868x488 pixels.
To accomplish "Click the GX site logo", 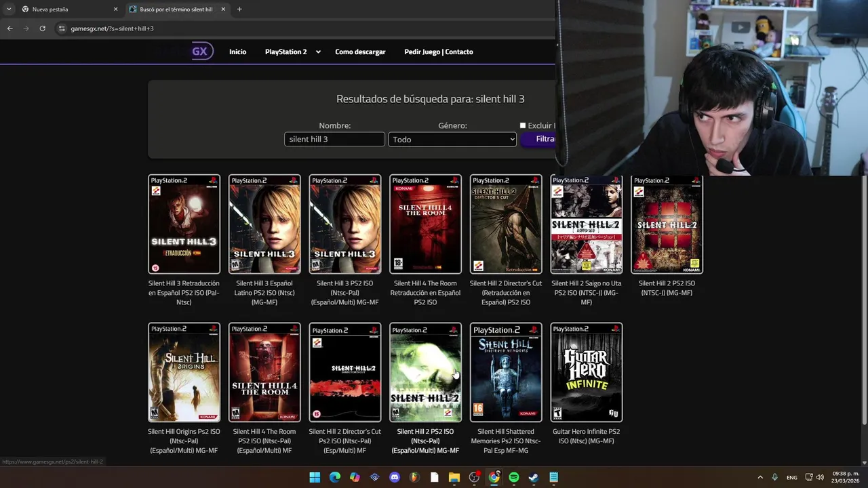I will tap(201, 52).
